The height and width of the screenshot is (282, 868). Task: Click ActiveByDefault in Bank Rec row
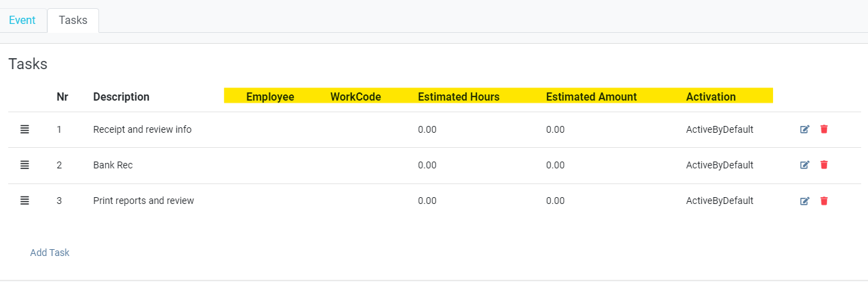click(720, 165)
